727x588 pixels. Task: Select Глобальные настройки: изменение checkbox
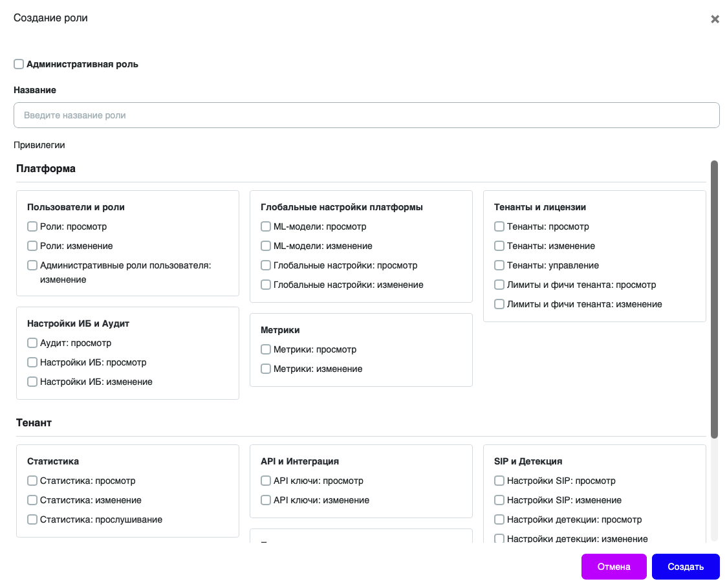tap(266, 285)
